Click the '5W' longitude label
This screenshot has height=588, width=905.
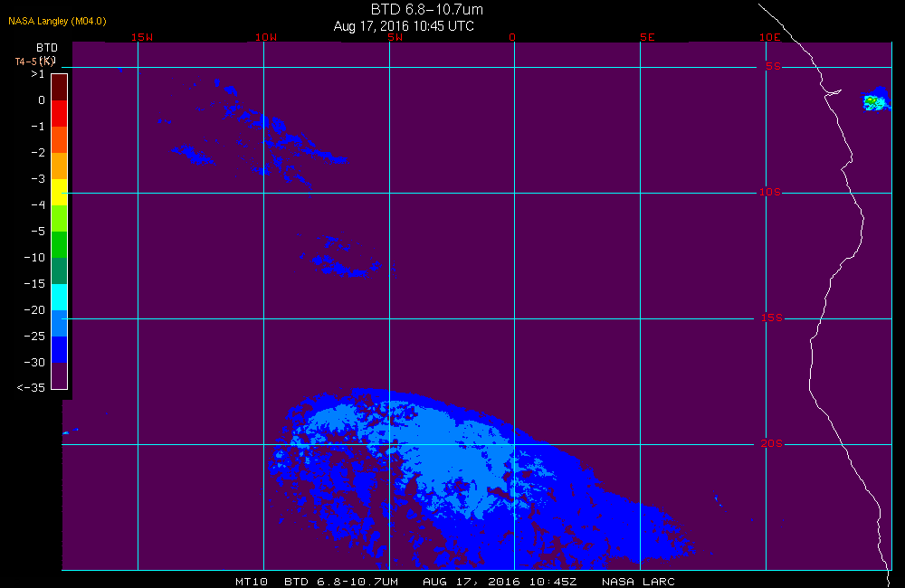(395, 37)
